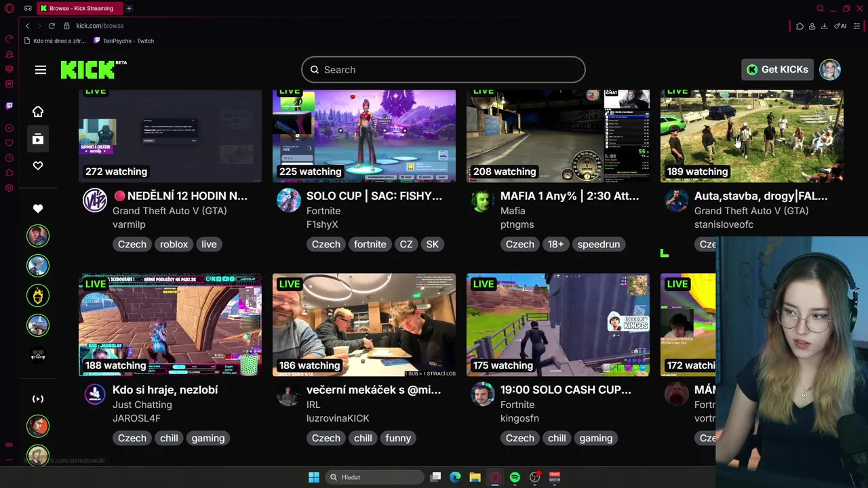The width and height of the screenshot is (868, 488).
Task: Click the JAROSL4F channel avatar
Action: (95, 394)
